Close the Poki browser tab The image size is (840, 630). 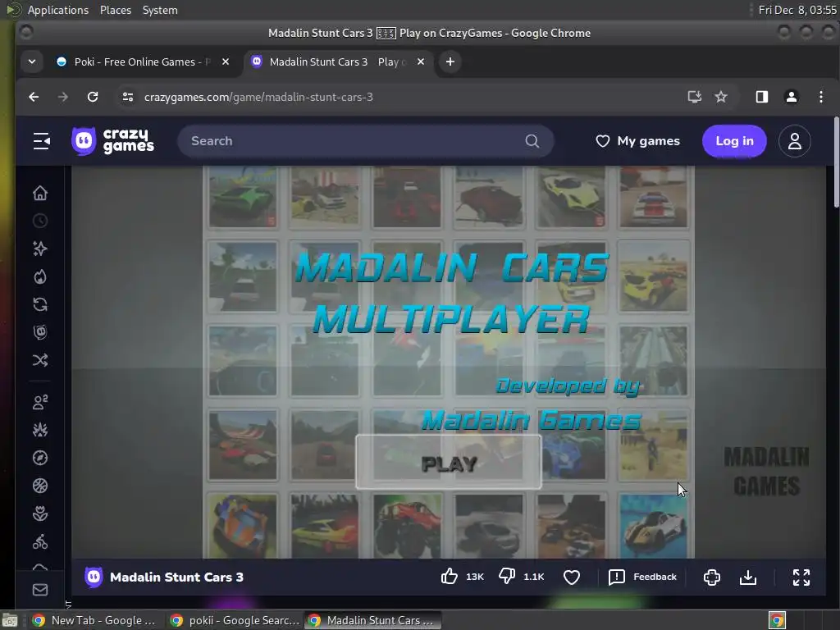pyautogui.click(x=226, y=62)
